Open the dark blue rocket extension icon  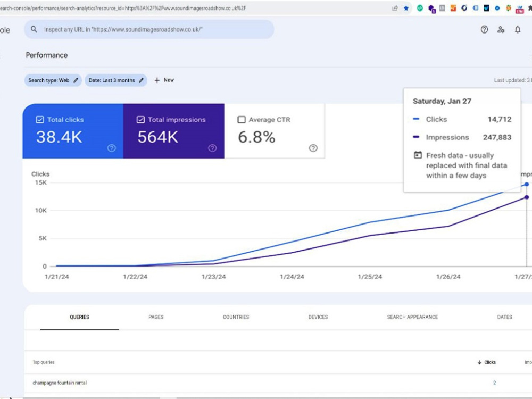pos(464,8)
